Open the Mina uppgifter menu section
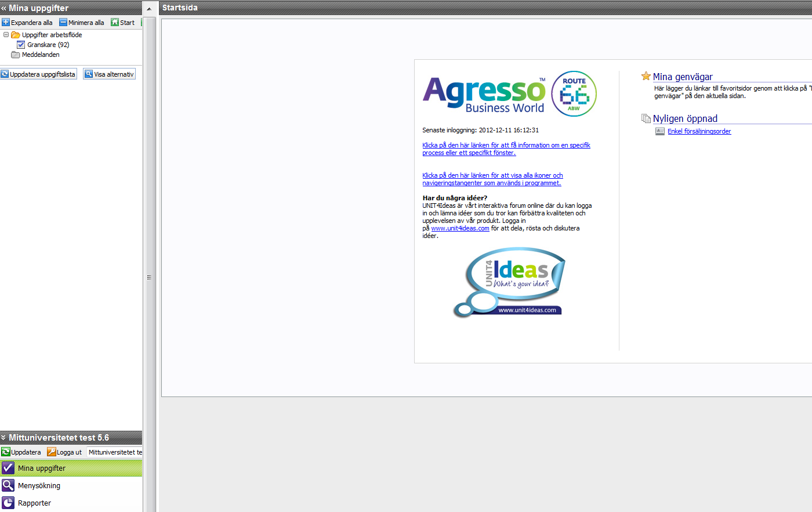Viewport: 812px width, 512px height. pos(71,468)
